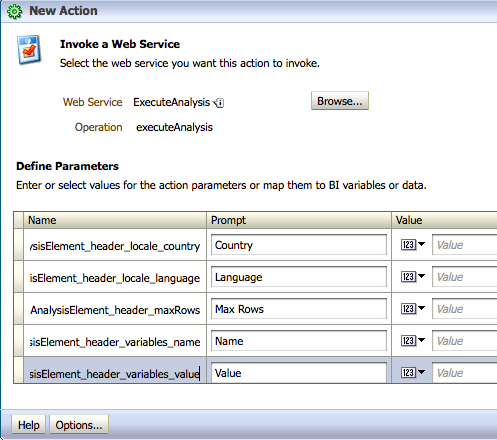Screen dimensions: 497x440
Task: Click the Value field for Name row
Action: 464,341
